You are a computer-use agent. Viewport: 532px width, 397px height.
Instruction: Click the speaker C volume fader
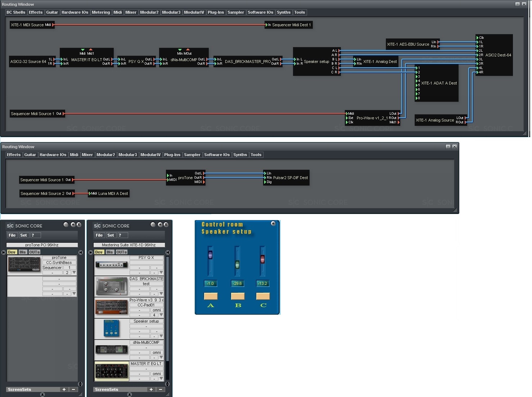pos(262,259)
